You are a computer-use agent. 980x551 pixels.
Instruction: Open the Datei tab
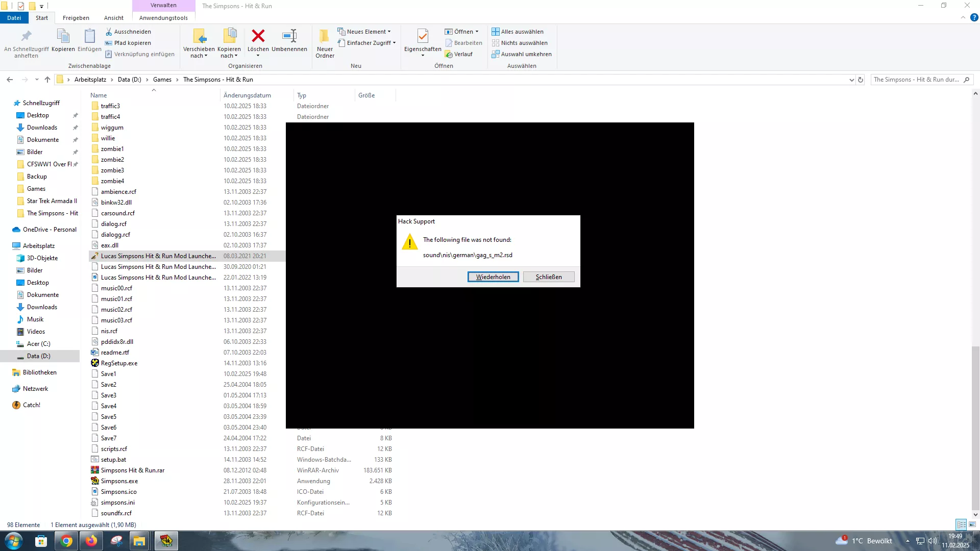click(x=14, y=17)
